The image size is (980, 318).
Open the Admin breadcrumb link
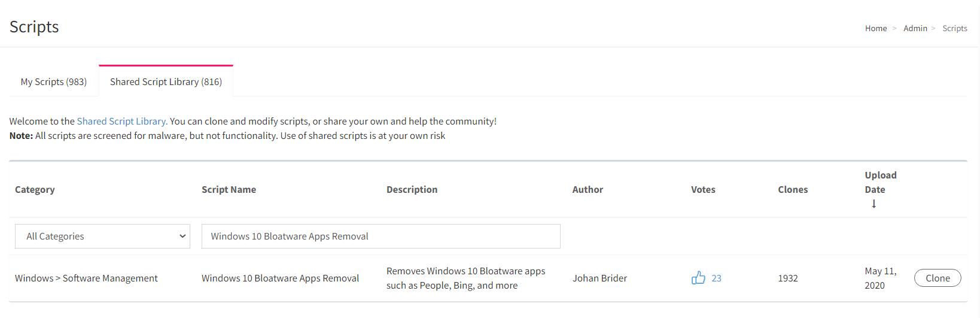point(915,28)
